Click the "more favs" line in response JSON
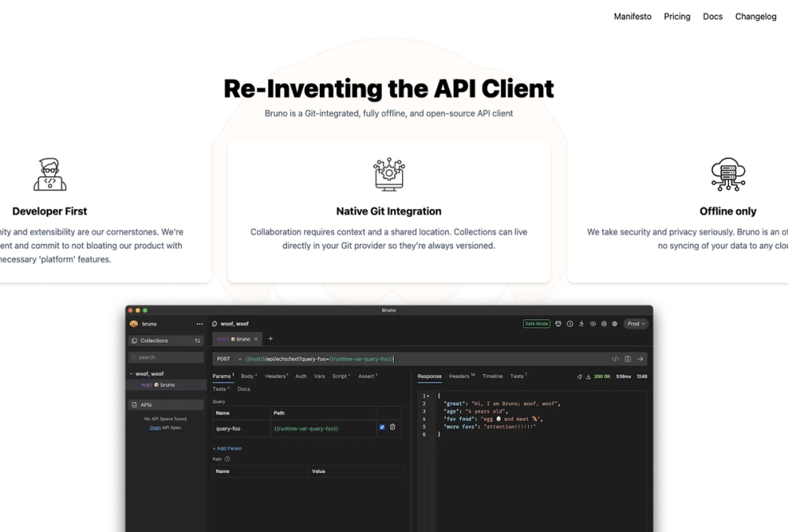 coord(489,427)
